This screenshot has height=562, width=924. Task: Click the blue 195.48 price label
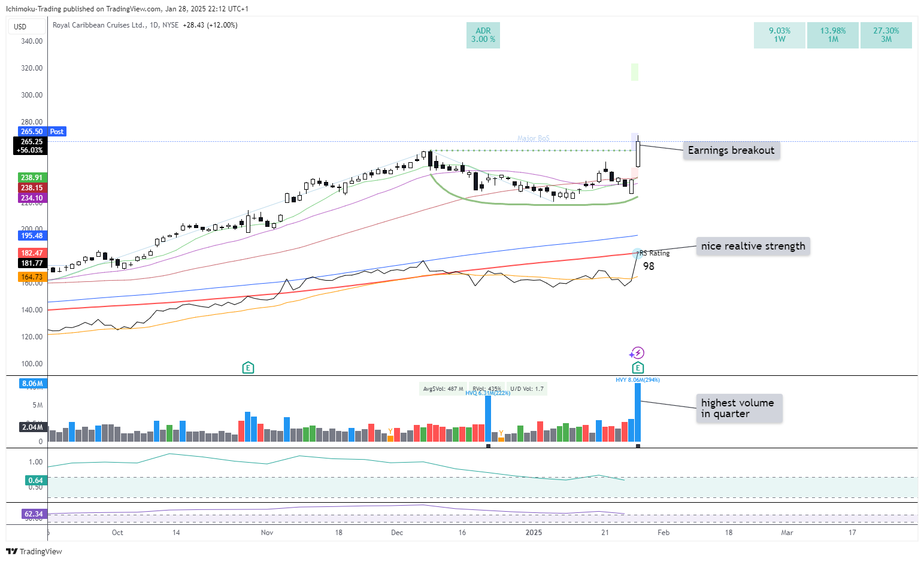point(32,236)
